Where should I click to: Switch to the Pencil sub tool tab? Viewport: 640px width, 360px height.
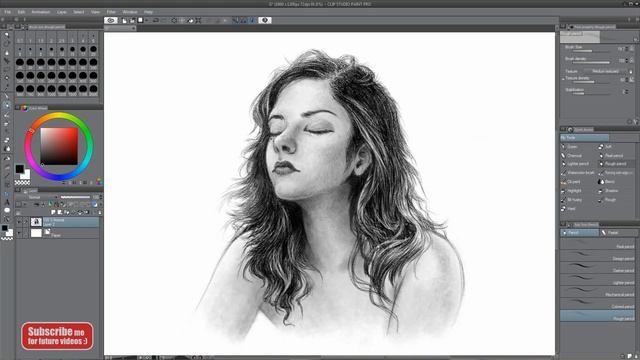(x=579, y=232)
